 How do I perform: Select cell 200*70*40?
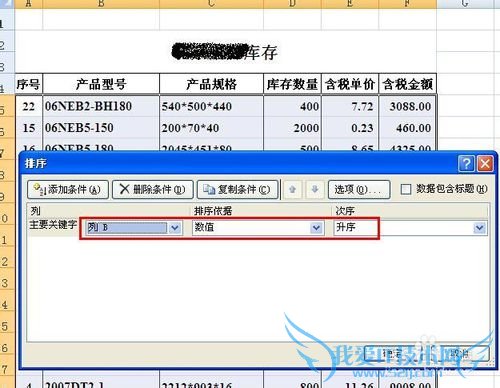(x=211, y=128)
